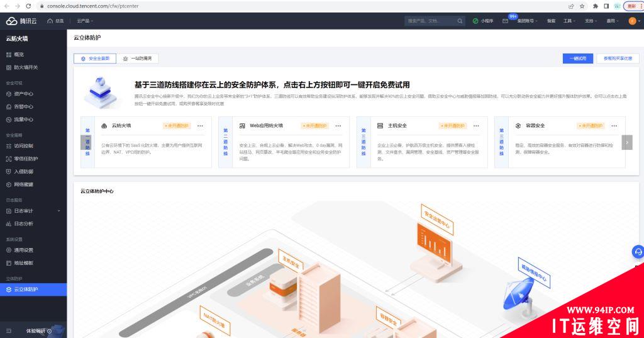Open the 总览 home icon link
This screenshot has width=644, height=338.
click(55, 21)
